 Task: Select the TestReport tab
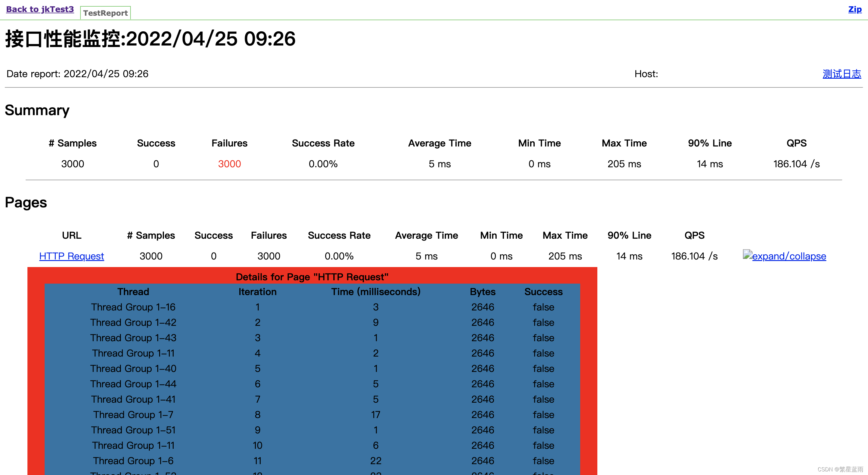click(x=105, y=13)
